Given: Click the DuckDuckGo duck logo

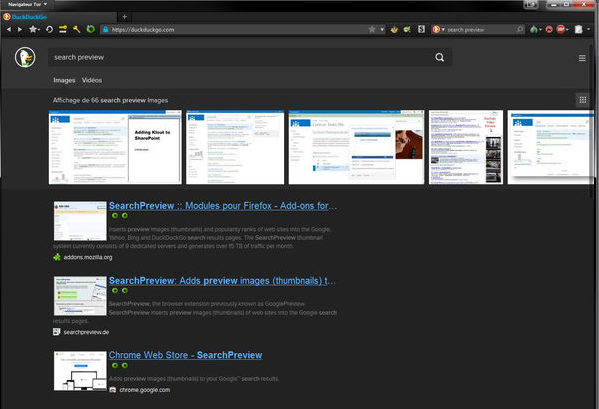Looking at the screenshot, I should pyautogui.click(x=25, y=58).
